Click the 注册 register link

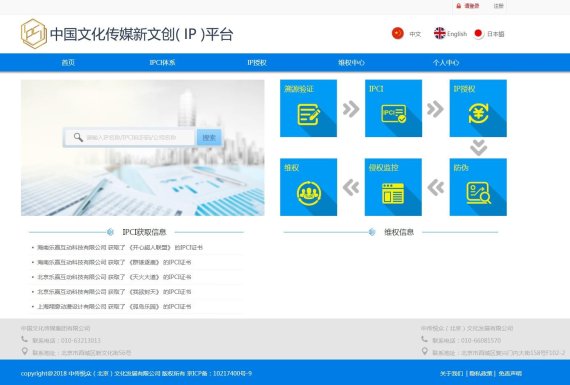click(499, 6)
